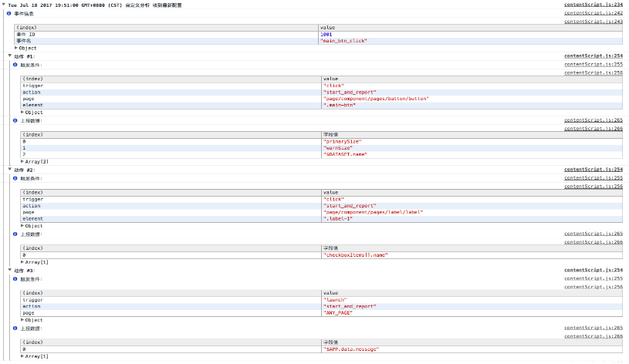
Task: Collapse the 动作 #1 group
Action: pos(11,56)
